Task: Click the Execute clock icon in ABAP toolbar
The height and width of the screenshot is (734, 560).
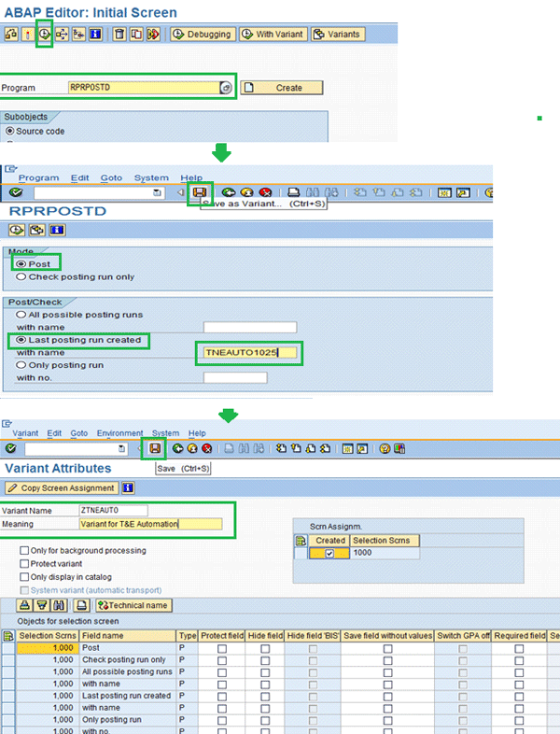Action: 45,35
